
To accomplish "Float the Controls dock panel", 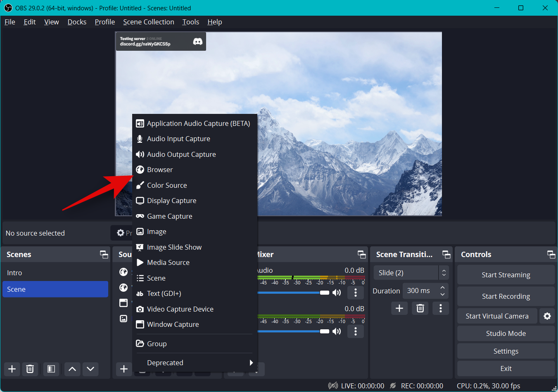I will [551, 255].
